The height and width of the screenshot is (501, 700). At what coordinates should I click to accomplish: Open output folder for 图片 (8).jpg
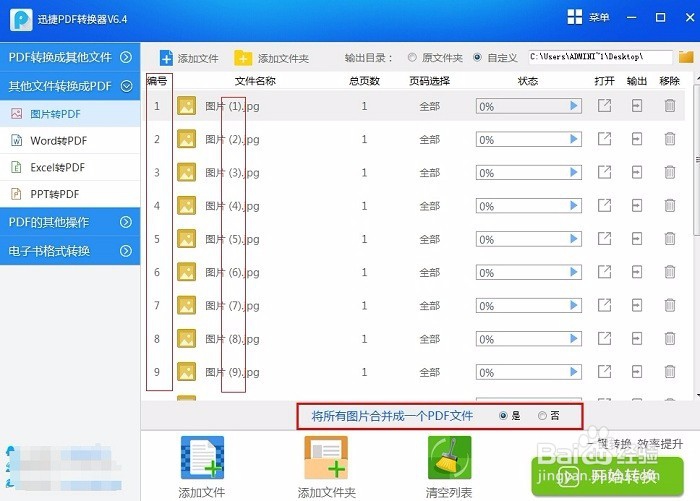pyautogui.click(x=637, y=339)
